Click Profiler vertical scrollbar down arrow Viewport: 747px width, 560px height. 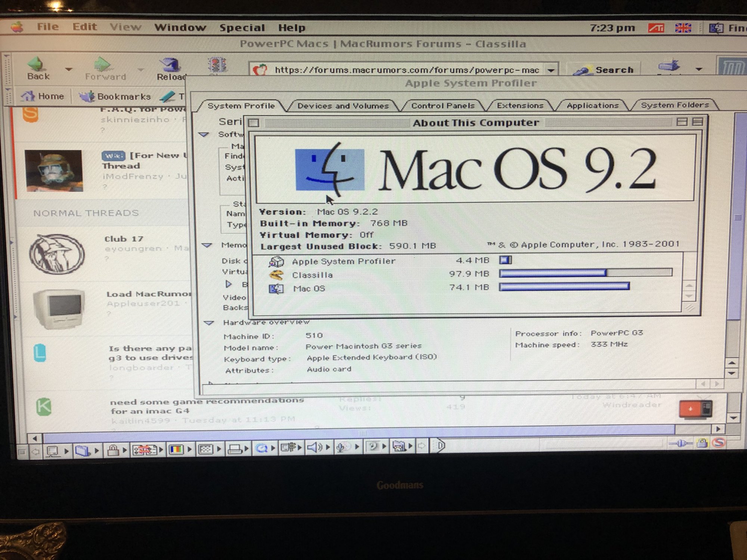732,373
